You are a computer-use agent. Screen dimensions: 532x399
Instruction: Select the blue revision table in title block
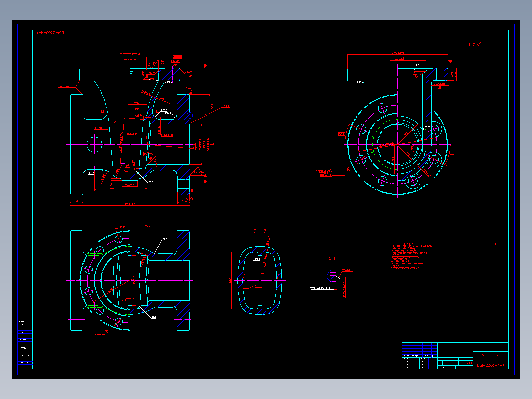pyautogui.click(x=419, y=356)
